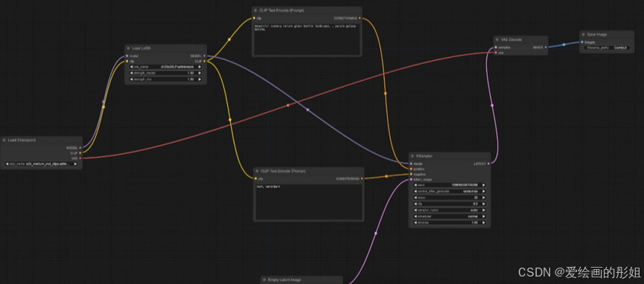Viewport: 644px width, 284px height.
Task: Click the midpoint dot on the red VAE link
Action: click(288, 105)
